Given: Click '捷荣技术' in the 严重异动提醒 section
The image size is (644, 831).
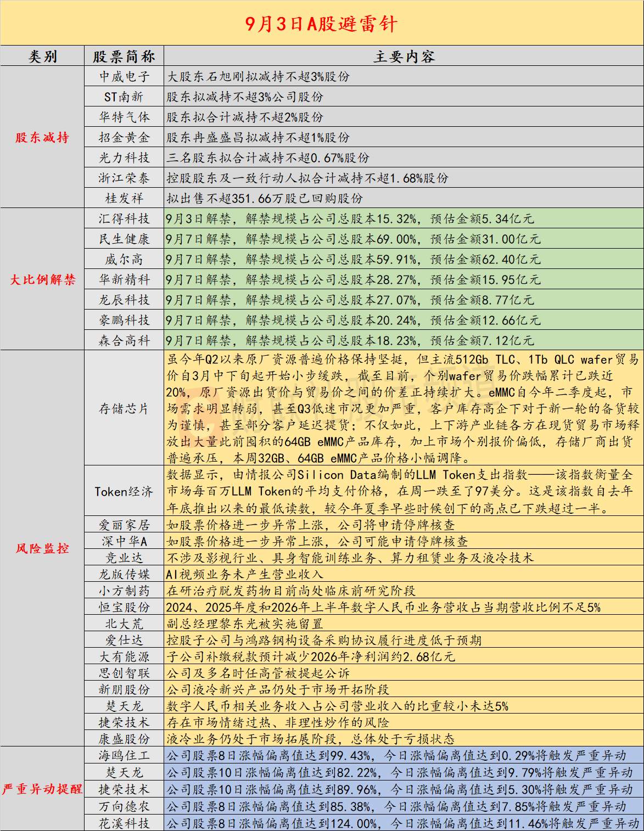Looking at the screenshot, I should point(124,790).
